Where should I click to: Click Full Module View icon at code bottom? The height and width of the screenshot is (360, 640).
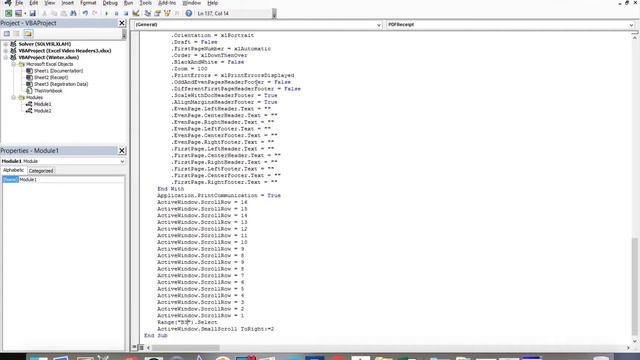click(x=141, y=347)
